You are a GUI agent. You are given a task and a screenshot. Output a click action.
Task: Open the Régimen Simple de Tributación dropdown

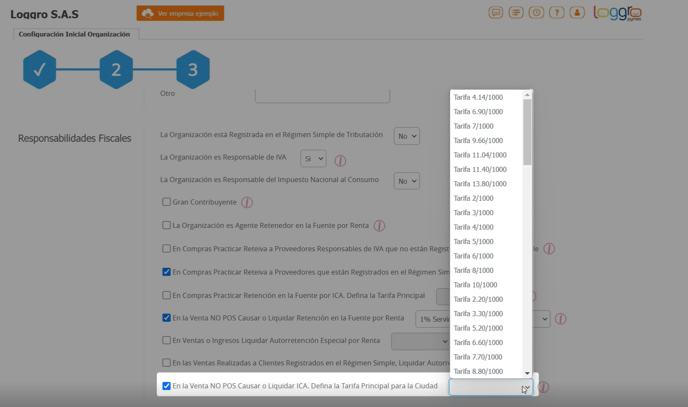tap(406, 136)
